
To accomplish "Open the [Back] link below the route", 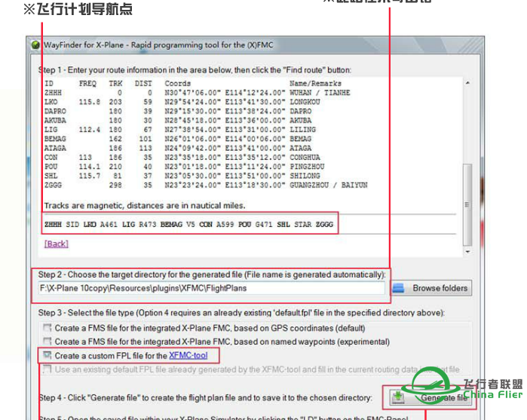I will click(x=56, y=244).
